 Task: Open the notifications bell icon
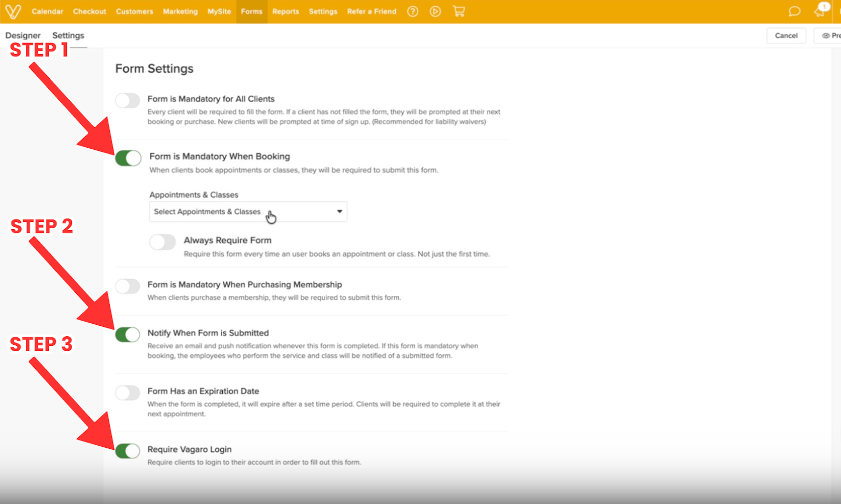pyautogui.click(x=821, y=11)
